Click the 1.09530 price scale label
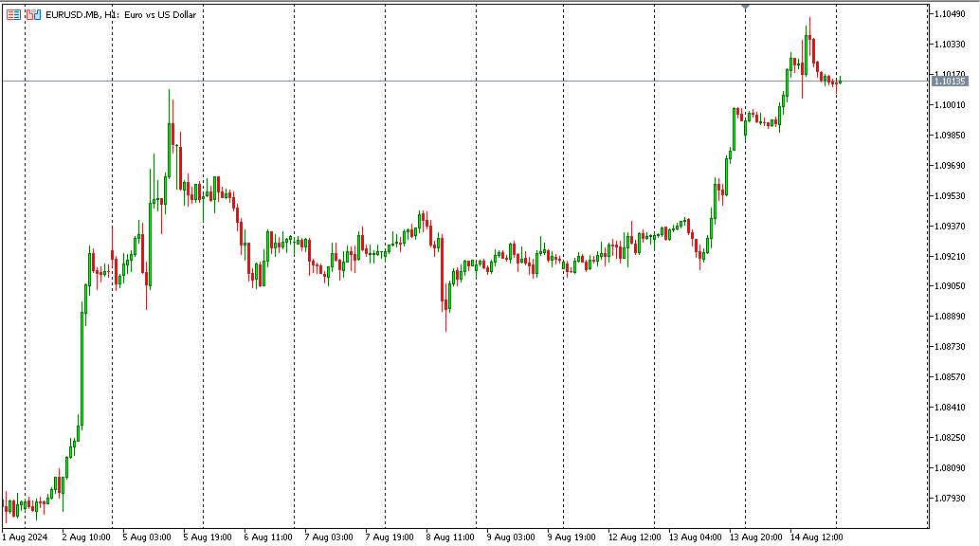 coord(950,196)
